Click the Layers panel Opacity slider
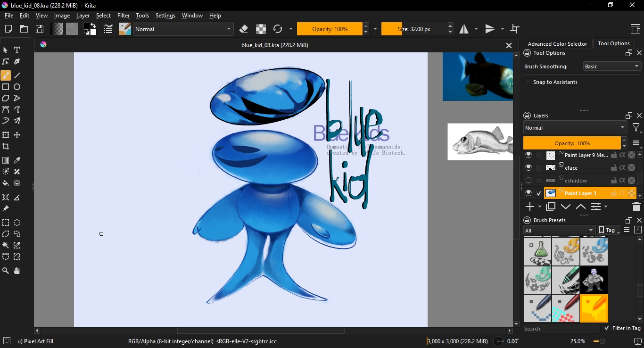This screenshot has height=348, width=644. tap(572, 143)
